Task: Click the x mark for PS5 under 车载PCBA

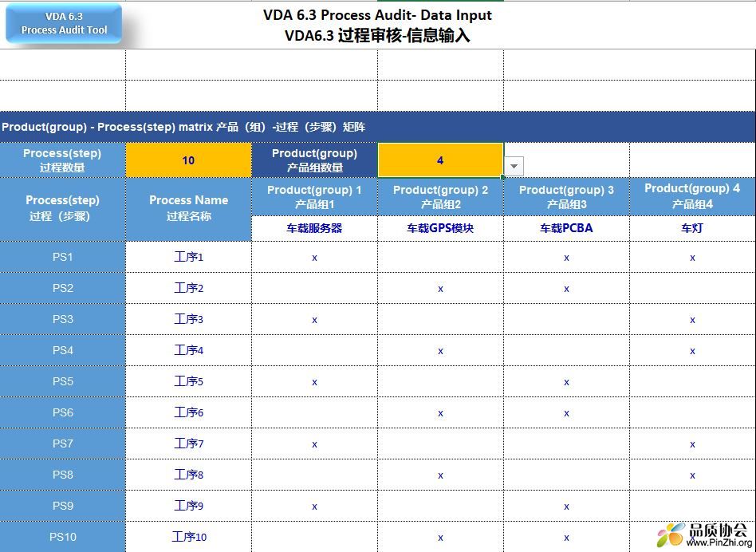Action: point(566,382)
